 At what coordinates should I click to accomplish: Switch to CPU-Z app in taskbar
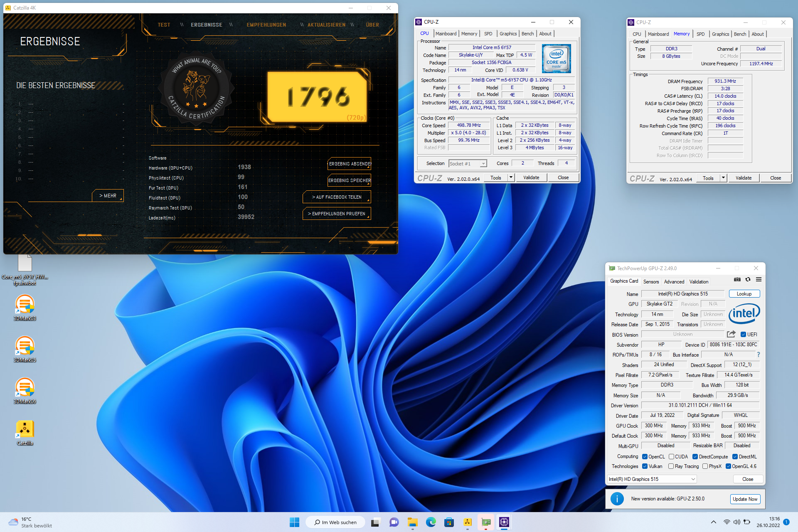click(x=504, y=522)
